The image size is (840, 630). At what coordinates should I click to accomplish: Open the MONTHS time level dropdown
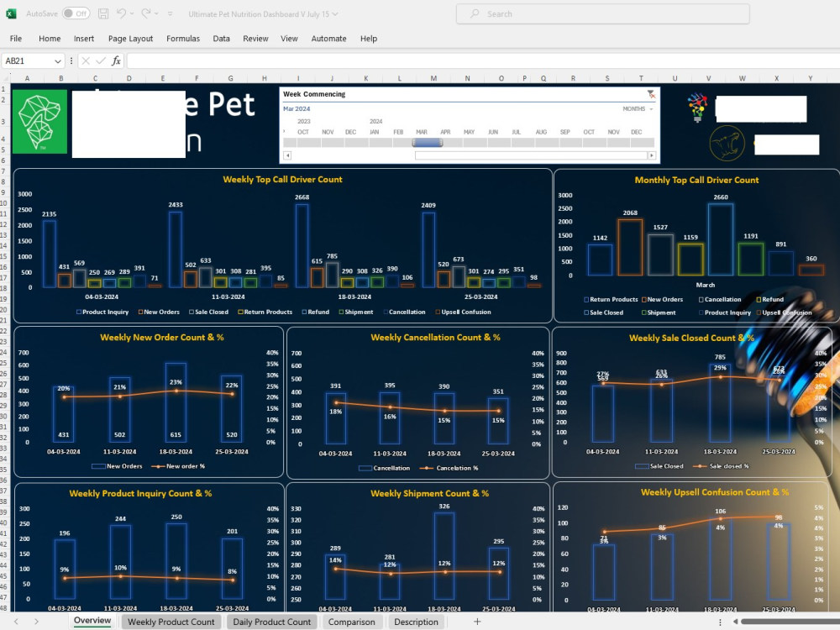click(x=638, y=108)
